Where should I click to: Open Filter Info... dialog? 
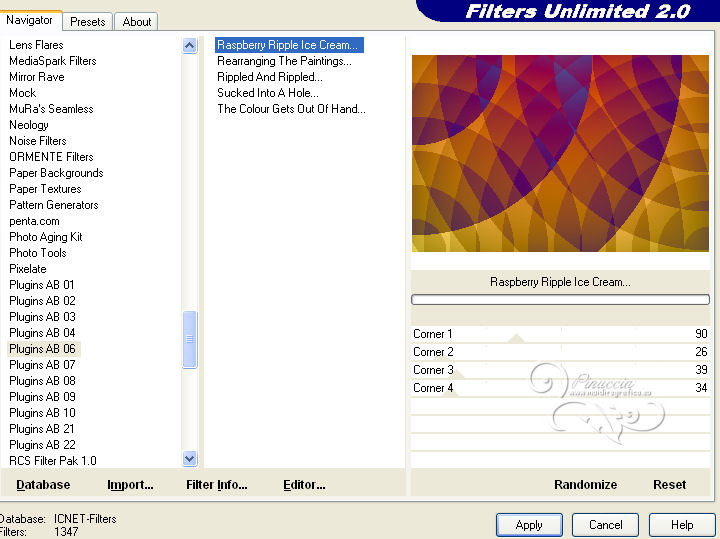point(217,485)
